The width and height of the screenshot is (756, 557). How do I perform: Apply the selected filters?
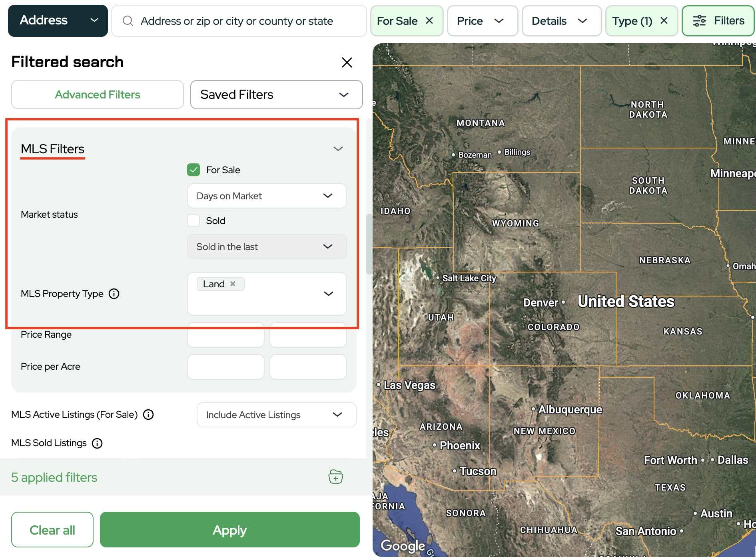click(230, 530)
